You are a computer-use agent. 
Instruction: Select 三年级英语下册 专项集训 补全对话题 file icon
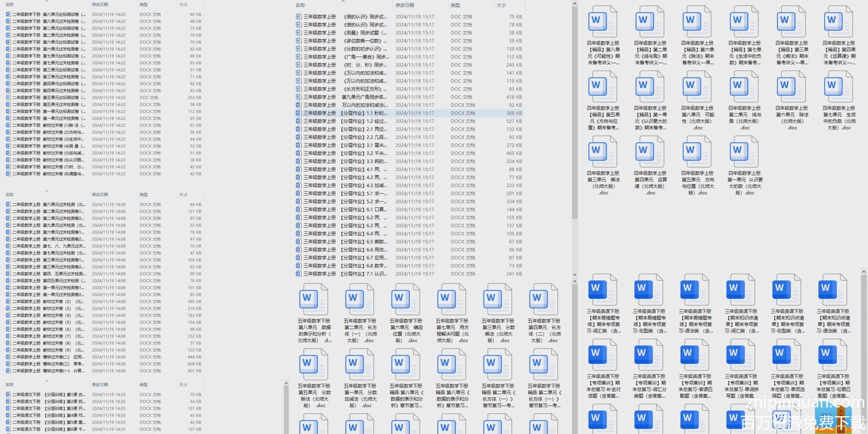(x=603, y=355)
